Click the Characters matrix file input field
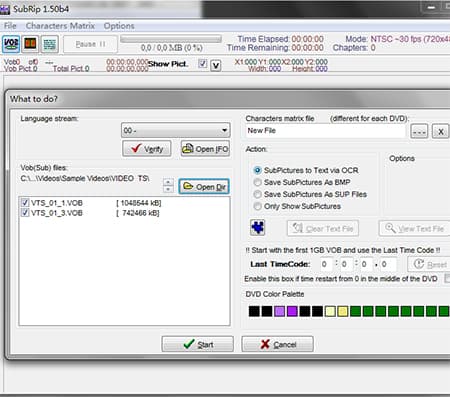The width and height of the screenshot is (450, 407). pos(325,131)
